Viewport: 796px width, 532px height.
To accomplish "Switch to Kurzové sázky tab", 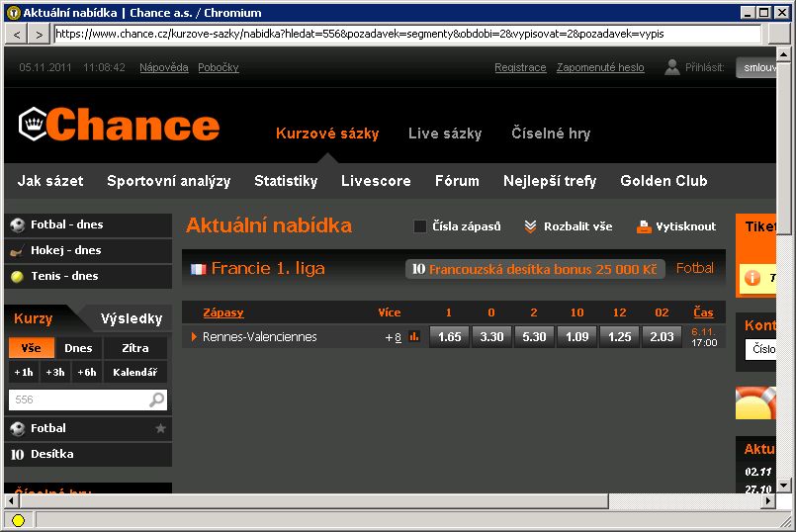I will pyautogui.click(x=327, y=133).
